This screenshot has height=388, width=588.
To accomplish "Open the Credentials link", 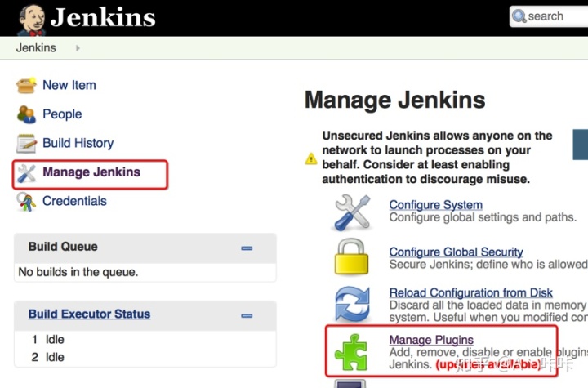I will (x=74, y=201).
